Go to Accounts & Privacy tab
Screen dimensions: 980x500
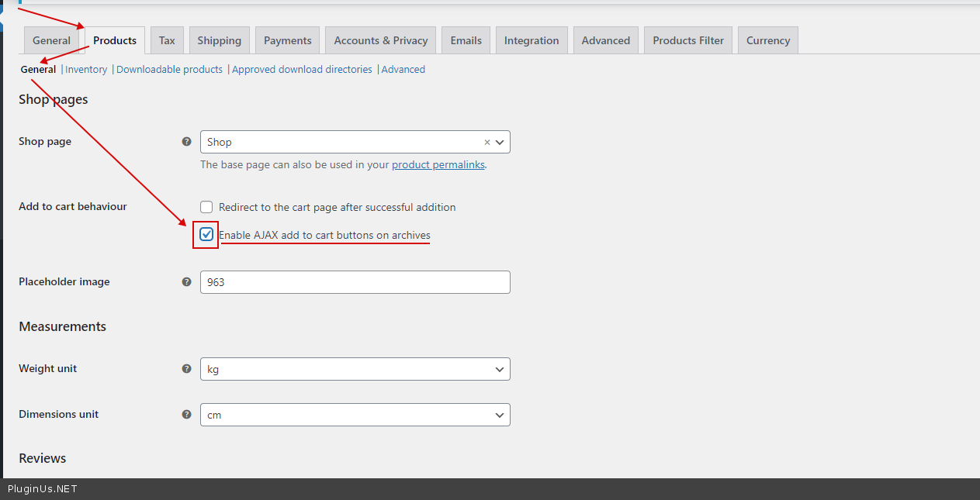380,40
